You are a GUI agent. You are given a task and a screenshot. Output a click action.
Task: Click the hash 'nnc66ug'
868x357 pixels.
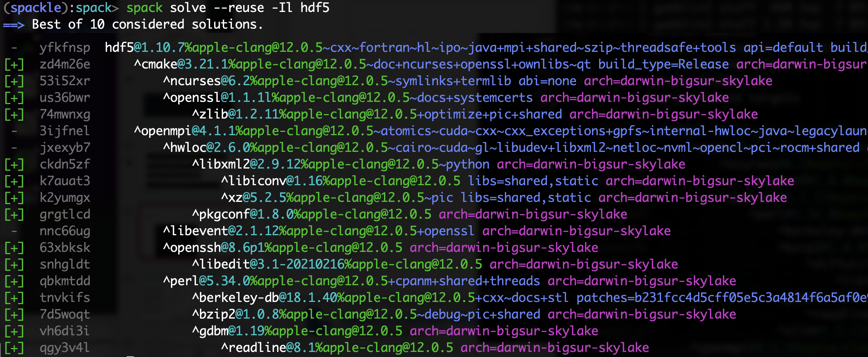[x=65, y=231]
